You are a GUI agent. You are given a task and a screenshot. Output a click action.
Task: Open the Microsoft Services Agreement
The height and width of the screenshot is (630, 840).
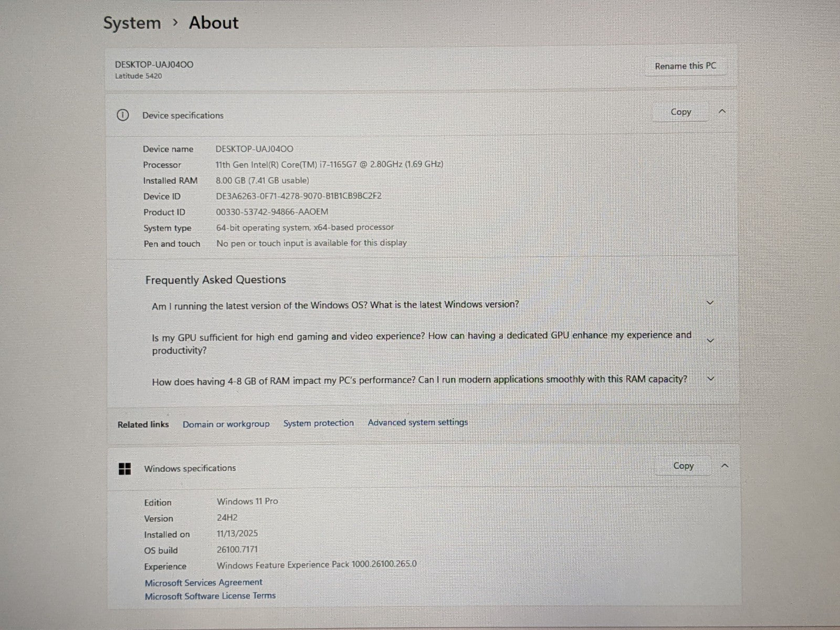click(x=204, y=582)
